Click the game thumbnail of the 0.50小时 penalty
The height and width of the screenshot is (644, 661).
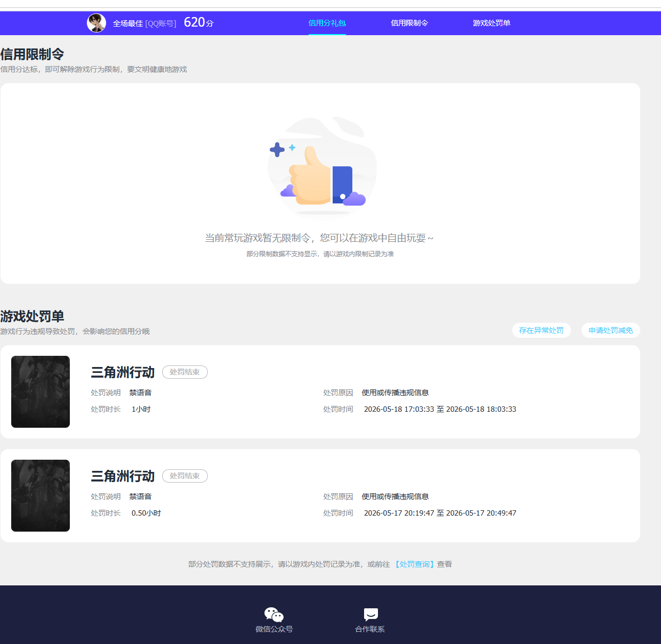click(41, 495)
